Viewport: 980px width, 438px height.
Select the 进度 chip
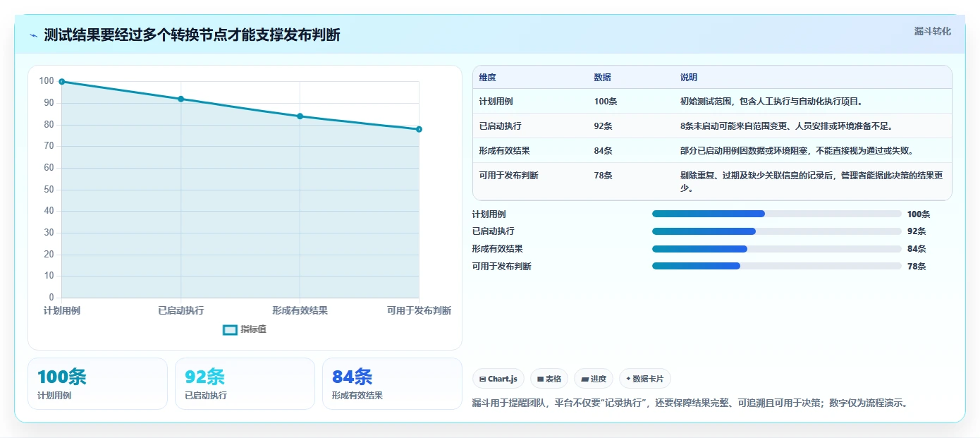594,379
